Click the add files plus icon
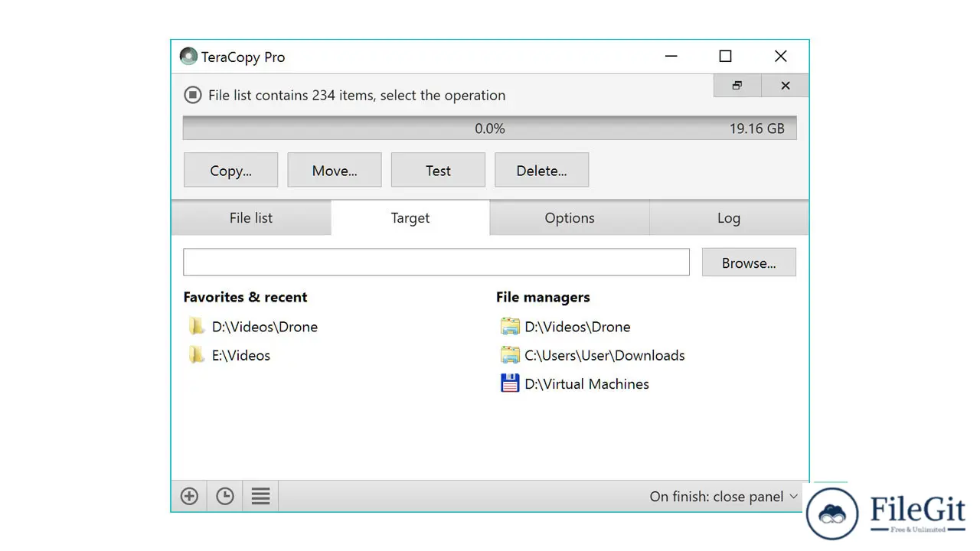 pyautogui.click(x=189, y=496)
